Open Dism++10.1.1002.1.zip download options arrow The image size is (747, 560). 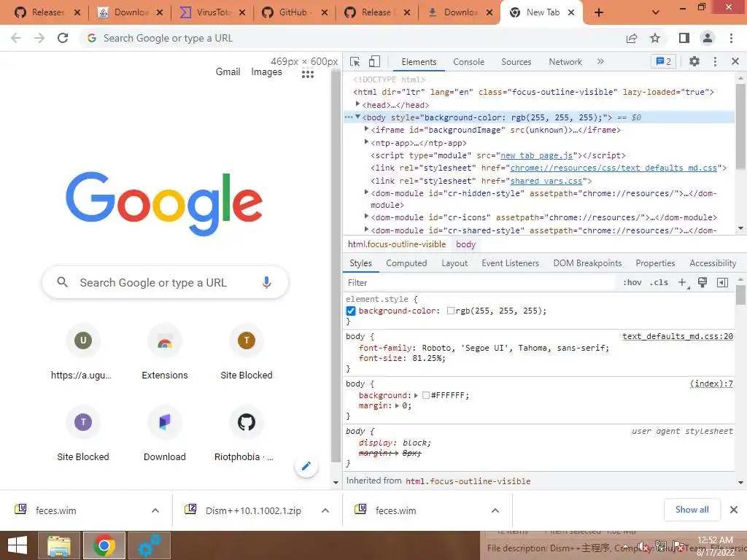tap(325, 510)
